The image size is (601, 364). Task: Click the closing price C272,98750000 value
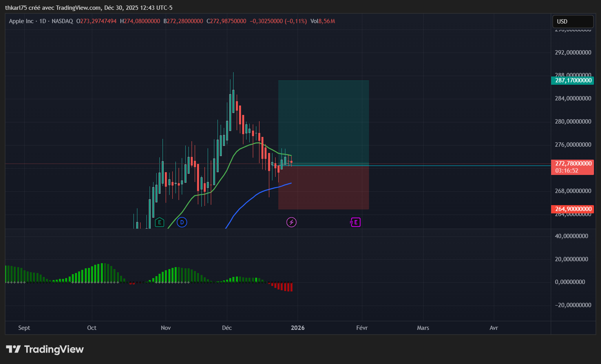point(227,21)
